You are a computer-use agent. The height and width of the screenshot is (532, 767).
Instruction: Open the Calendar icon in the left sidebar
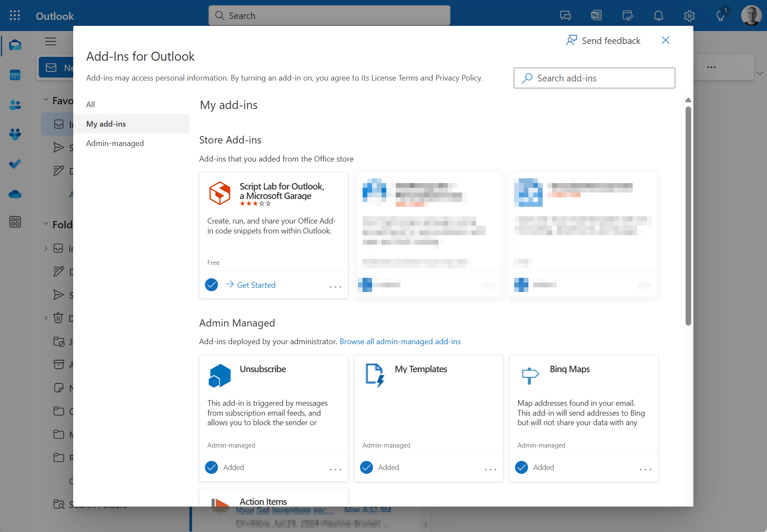(x=15, y=75)
